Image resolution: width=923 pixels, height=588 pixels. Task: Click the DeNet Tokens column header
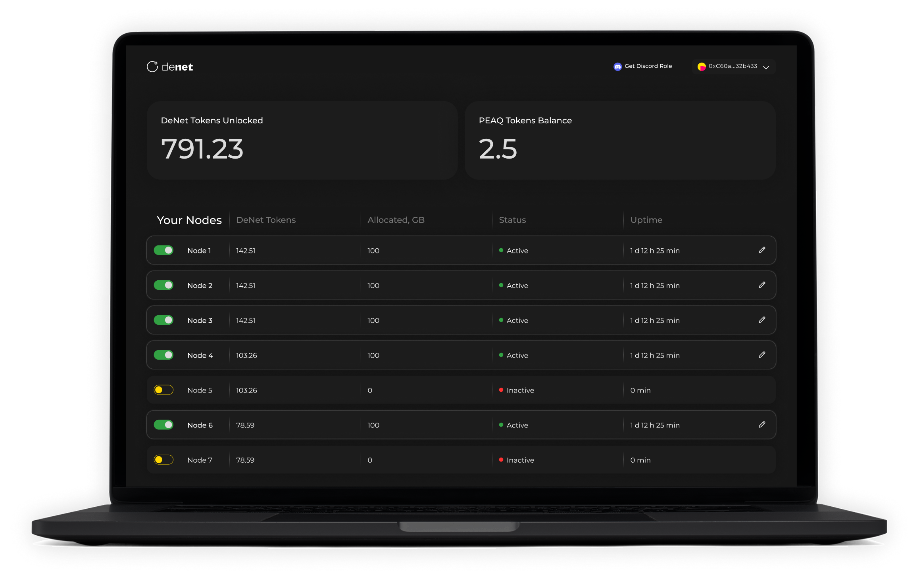(x=266, y=220)
